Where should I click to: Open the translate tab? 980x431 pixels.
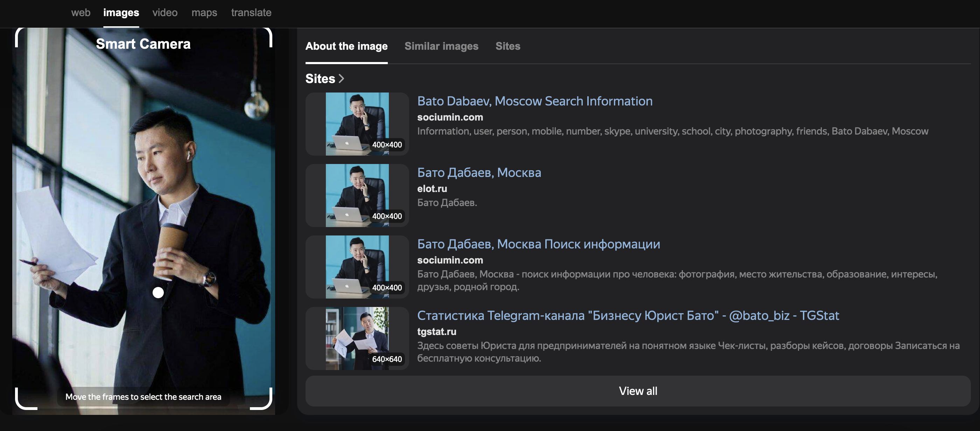pos(251,13)
